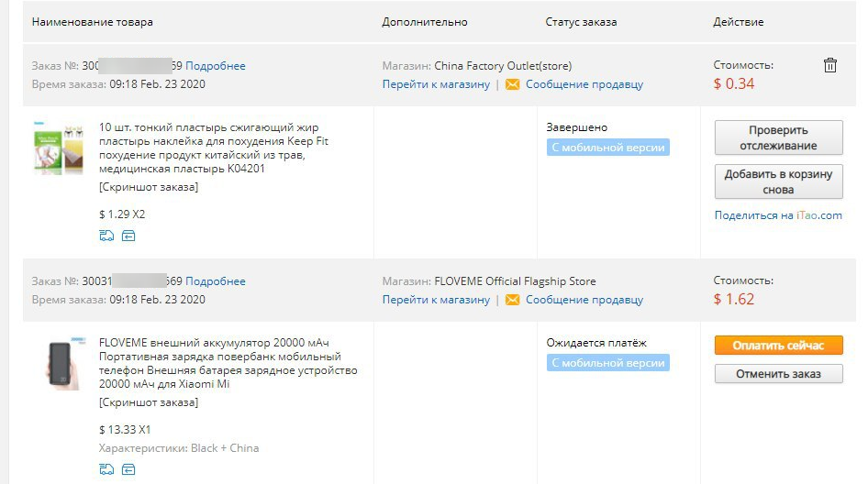Image resolution: width=868 pixels, height=484 pixels.
Task: Cancel order with Отменить заказ button
Action: point(778,374)
